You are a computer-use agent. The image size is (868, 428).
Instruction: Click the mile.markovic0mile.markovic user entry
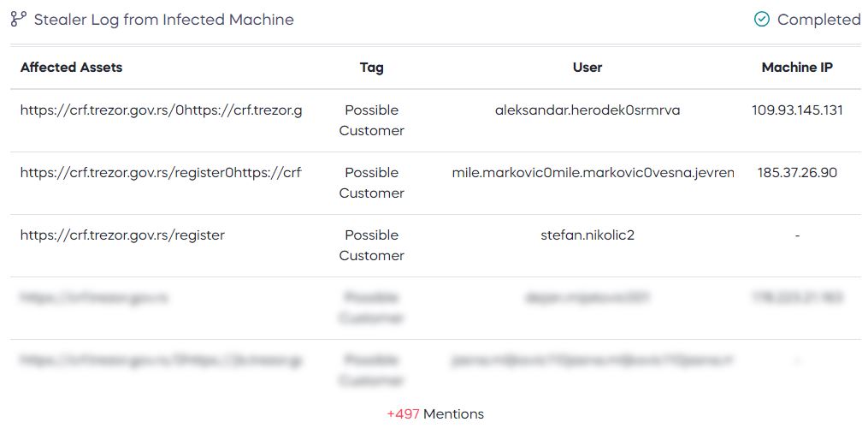(593, 172)
